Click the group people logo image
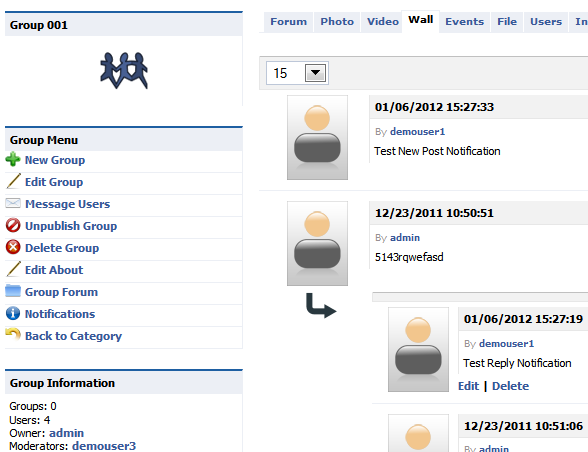 [x=124, y=71]
